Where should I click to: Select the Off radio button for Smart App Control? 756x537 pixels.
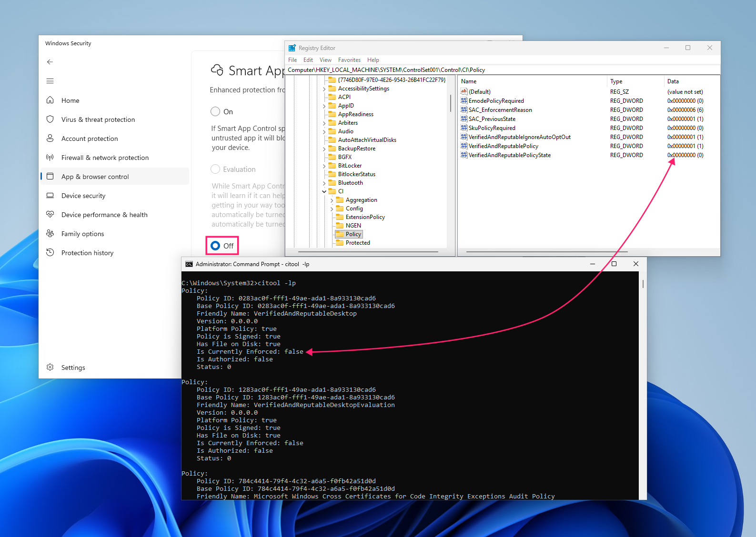[x=215, y=246]
